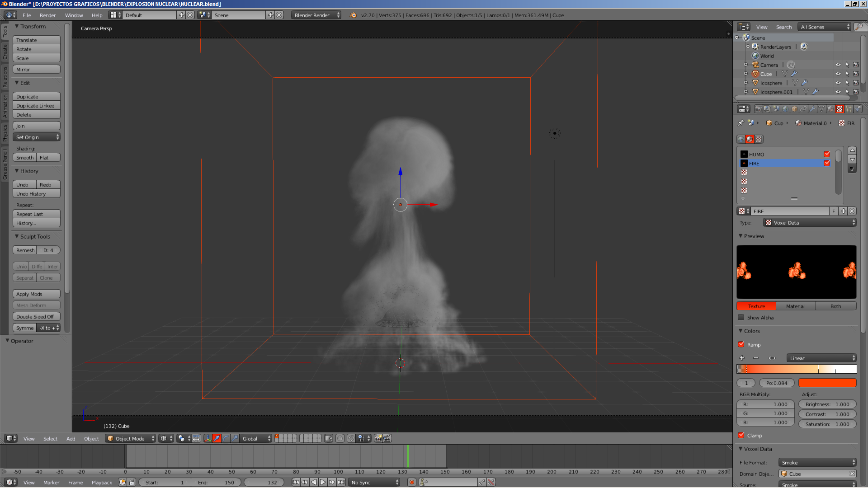Hide Icosphere with its eye icon
This screenshot has height=488, width=868.
pyautogui.click(x=838, y=83)
